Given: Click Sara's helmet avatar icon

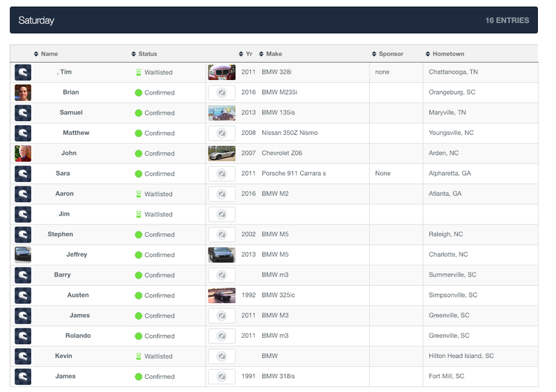Looking at the screenshot, I should (23, 174).
